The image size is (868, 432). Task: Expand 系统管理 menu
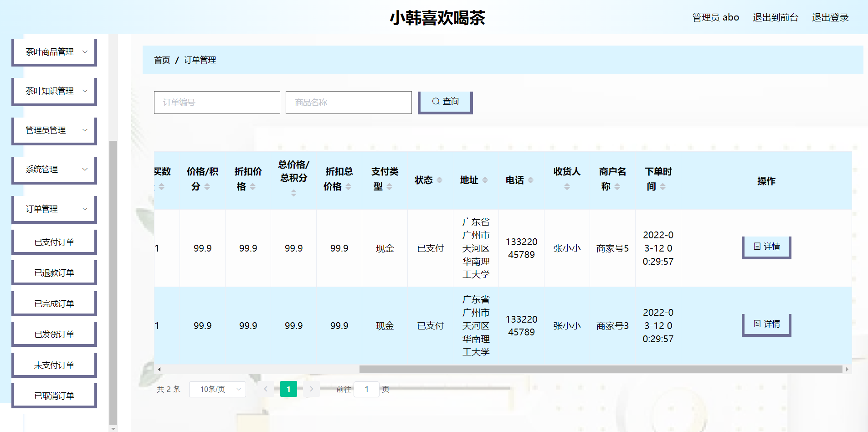click(54, 170)
